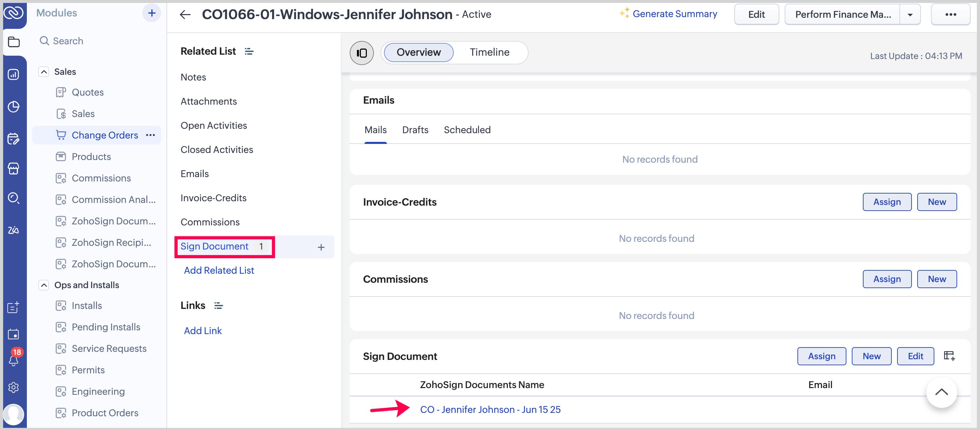Click the plus icon next to Modules
Screen dimensions: 980x430
point(151,13)
